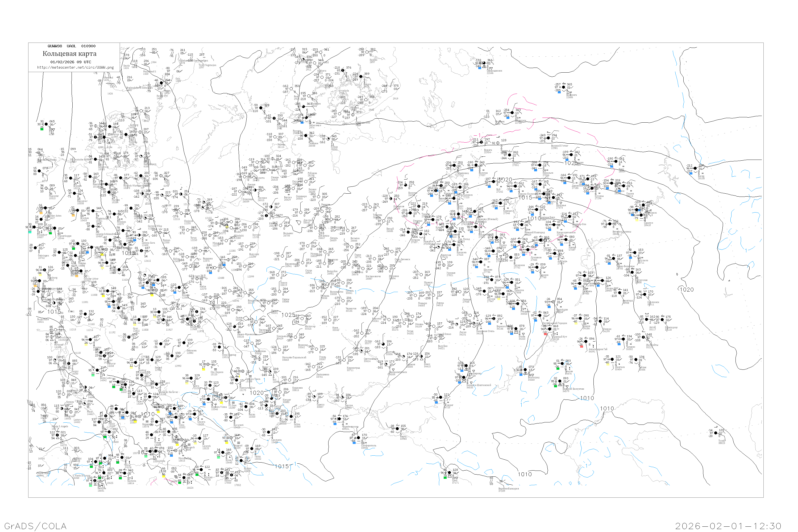Screen dimensions: 798x532
Task: Click the Вологда 27037 station label
Action: (x=483, y=174)
